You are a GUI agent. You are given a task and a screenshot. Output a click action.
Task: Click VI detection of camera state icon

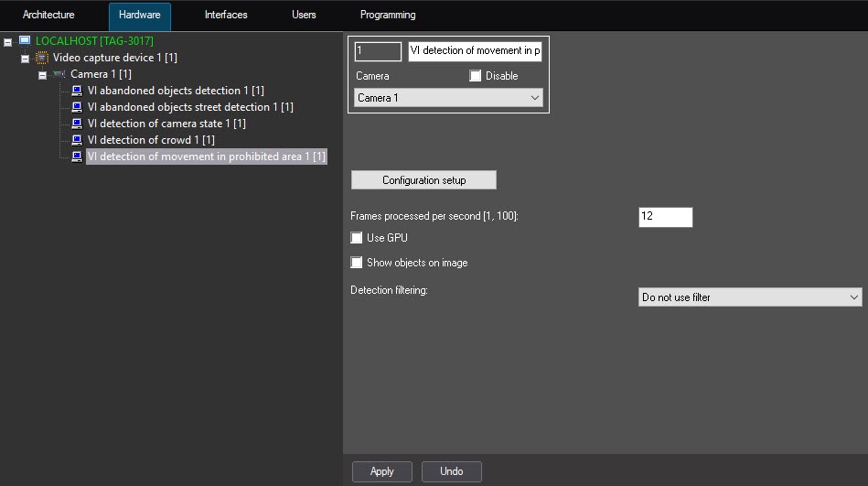77,124
